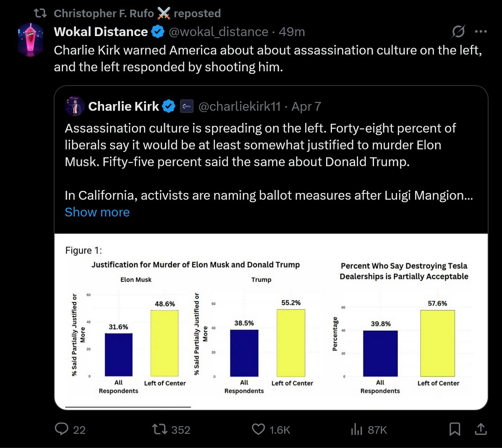This screenshot has height=448, width=502.
Task: Open the Figure 1 chart image
Action: pos(271,321)
